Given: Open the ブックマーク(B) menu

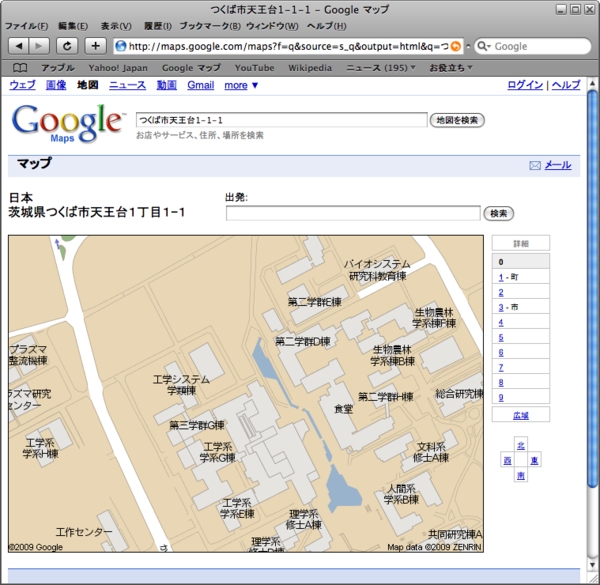Looking at the screenshot, I should click(x=210, y=26).
